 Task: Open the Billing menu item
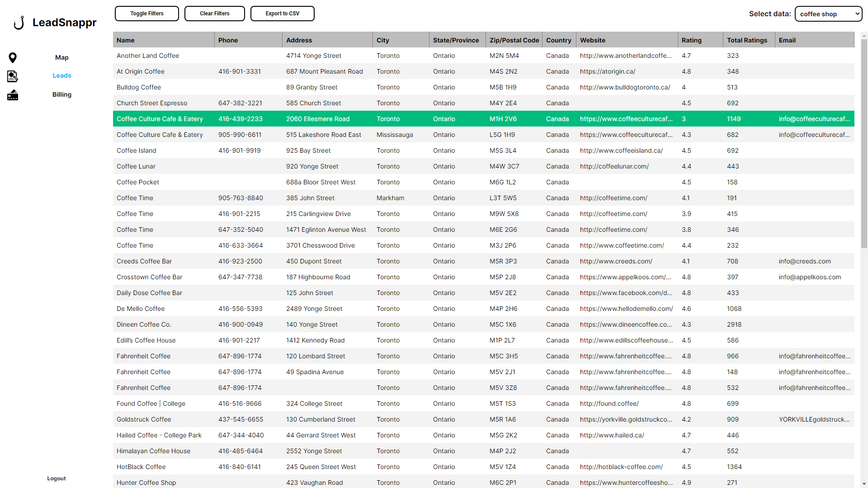point(62,94)
